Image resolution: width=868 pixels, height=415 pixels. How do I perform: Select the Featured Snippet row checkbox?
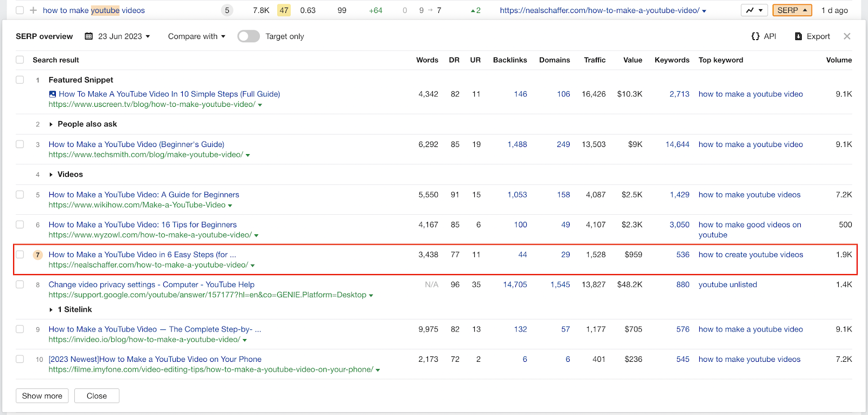tap(20, 80)
